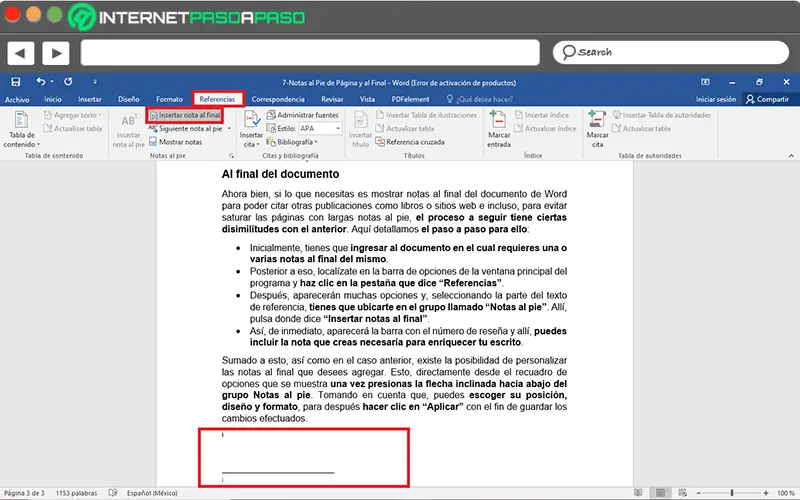Switch to the Revisar tab
800x500 pixels.
(332, 99)
